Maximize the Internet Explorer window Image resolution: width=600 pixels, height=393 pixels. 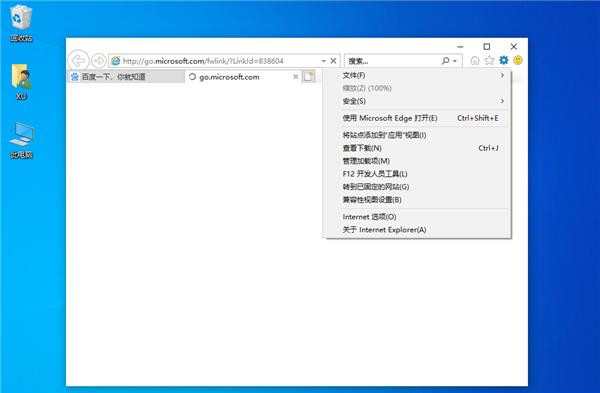[487, 47]
